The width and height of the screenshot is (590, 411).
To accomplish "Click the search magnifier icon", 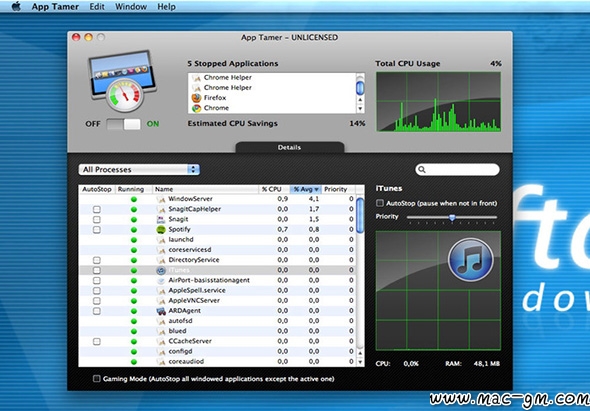I will (x=422, y=169).
